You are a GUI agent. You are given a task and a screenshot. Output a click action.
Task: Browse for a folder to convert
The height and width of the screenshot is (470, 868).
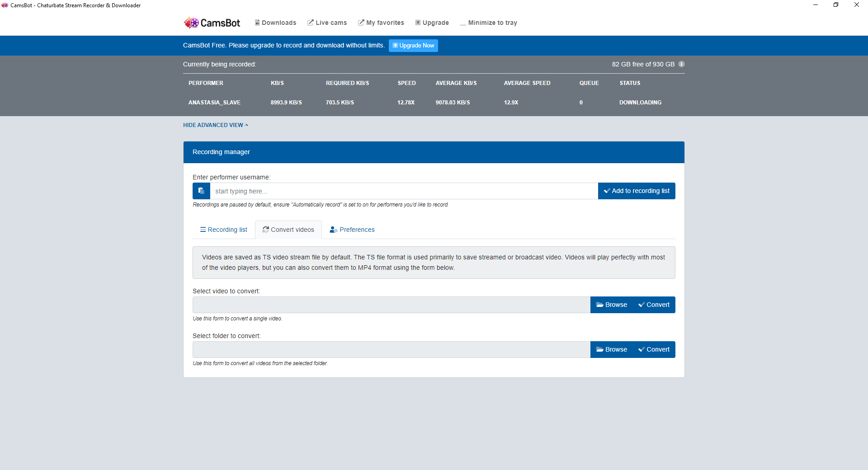coord(611,349)
